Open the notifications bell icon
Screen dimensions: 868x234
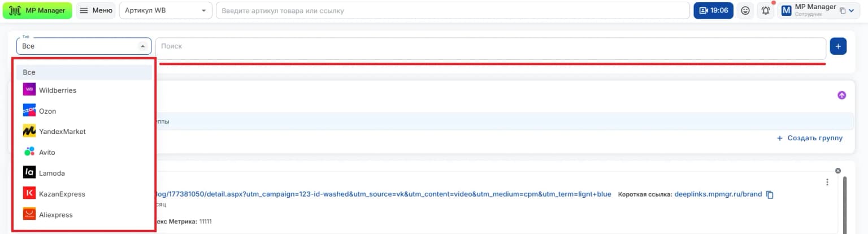tap(766, 10)
